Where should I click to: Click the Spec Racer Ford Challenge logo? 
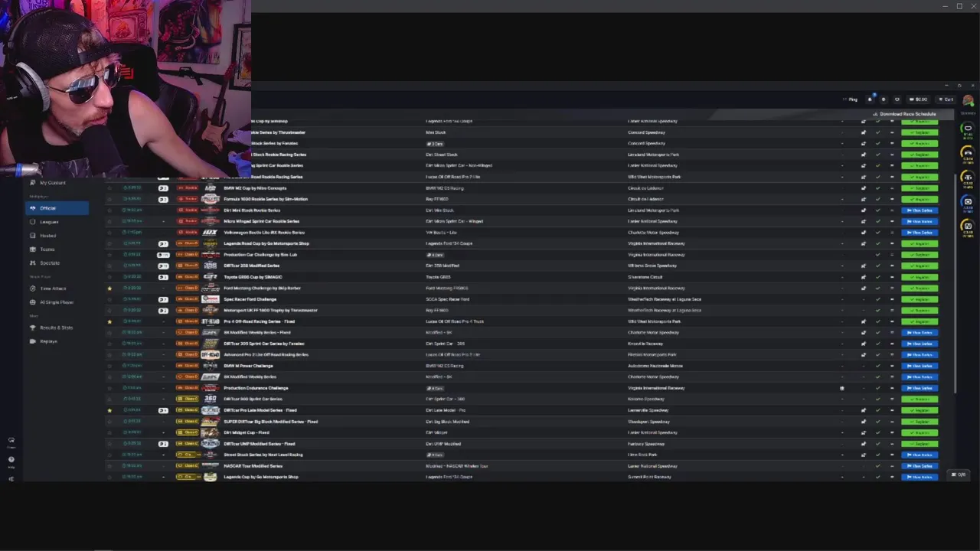(x=210, y=299)
